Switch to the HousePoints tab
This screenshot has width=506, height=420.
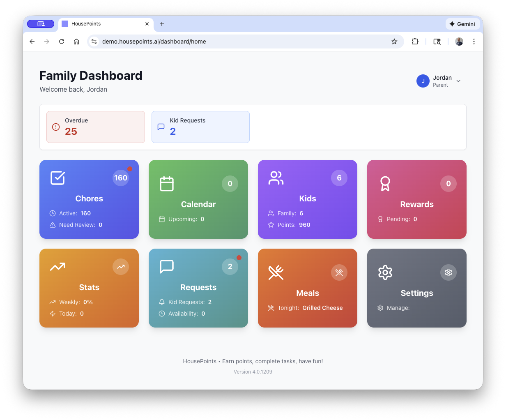coord(106,24)
